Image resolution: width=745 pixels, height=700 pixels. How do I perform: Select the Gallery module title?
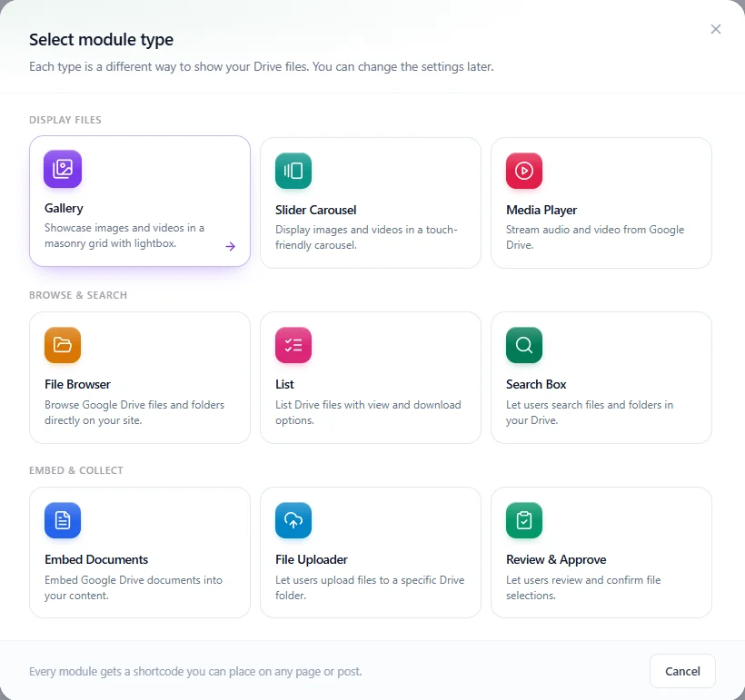tap(64, 208)
